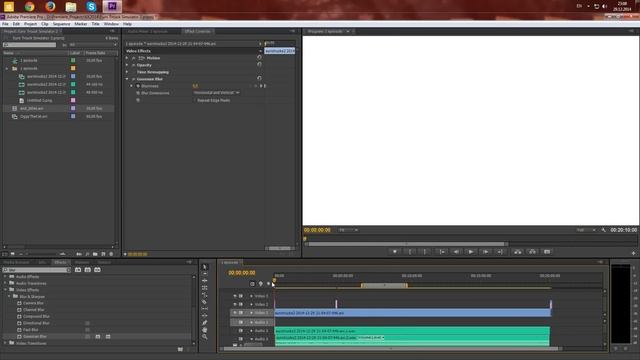Expand the Time Remapping properties
This screenshot has height=360, width=640.
click(127, 72)
